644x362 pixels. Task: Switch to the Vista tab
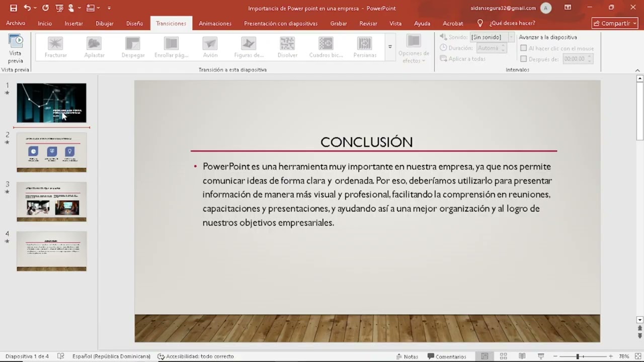395,23
